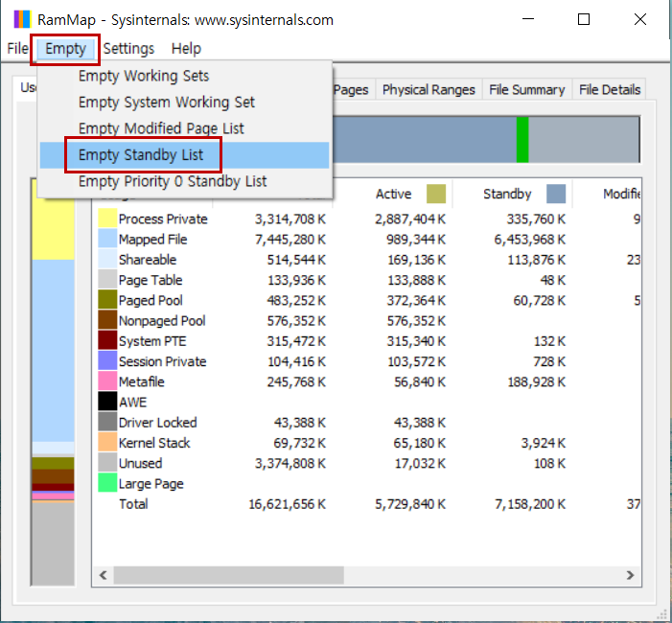Select the Driver Locked row label
Image resolution: width=672 pixels, height=623 pixels.
pos(158,423)
